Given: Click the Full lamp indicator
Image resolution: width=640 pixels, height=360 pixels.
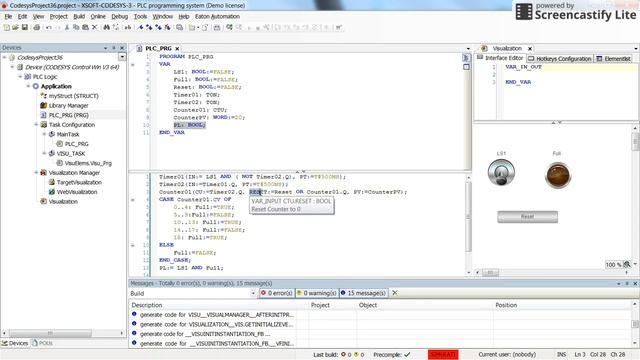Looking at the screenshot, I should pos(558,175).
